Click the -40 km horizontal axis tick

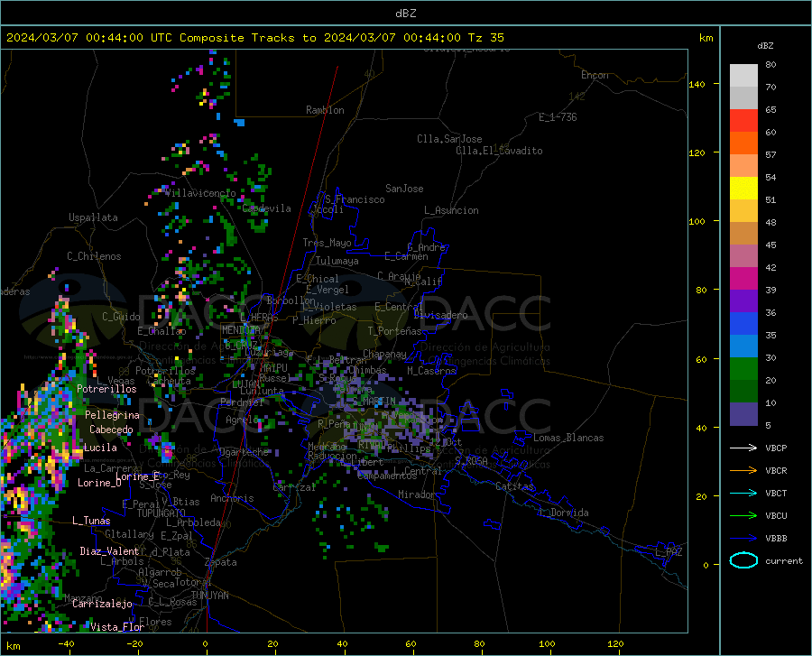coord(66,643)
